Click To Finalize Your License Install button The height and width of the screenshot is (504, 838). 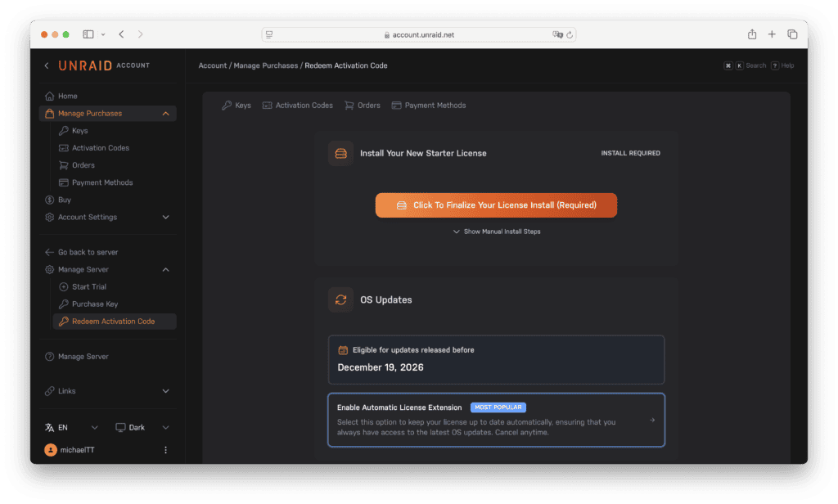point(496,205)
